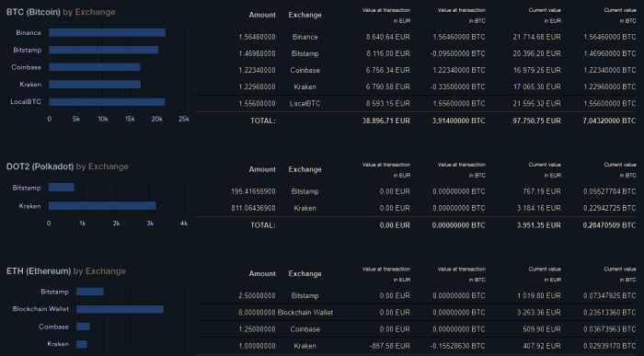The height and width of the screenshot is (356, 644).
Task: Click the Coinbase bar in Bitcoin chart
Action: (95, 67)
